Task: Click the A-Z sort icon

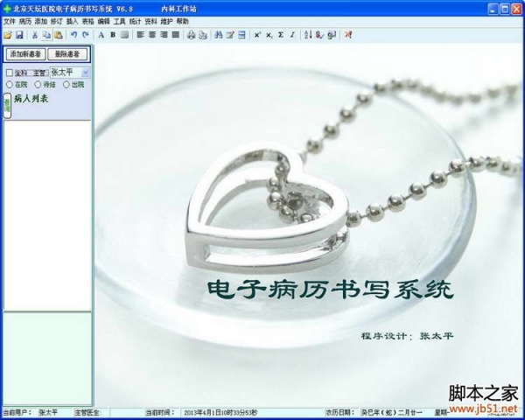Action: coord(308,35)
